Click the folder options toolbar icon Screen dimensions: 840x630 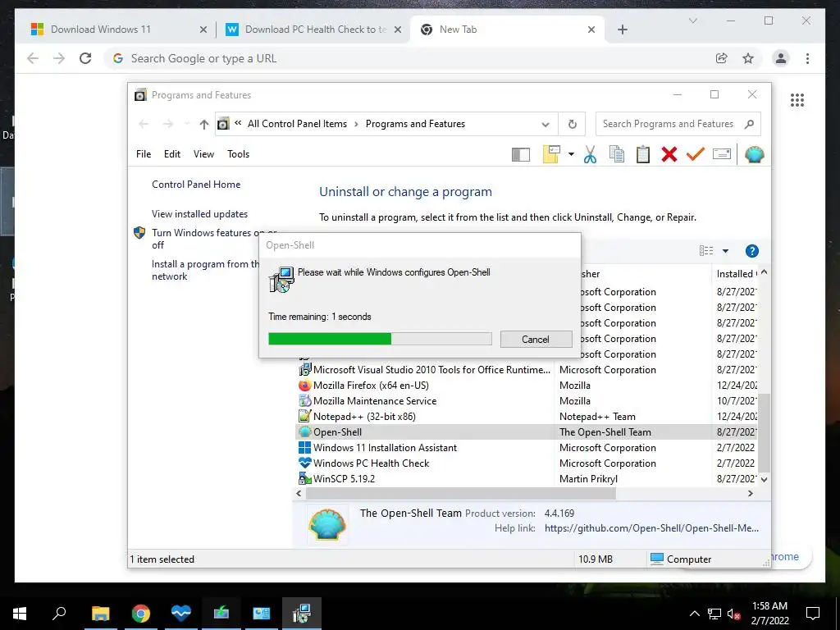point(551,154)
